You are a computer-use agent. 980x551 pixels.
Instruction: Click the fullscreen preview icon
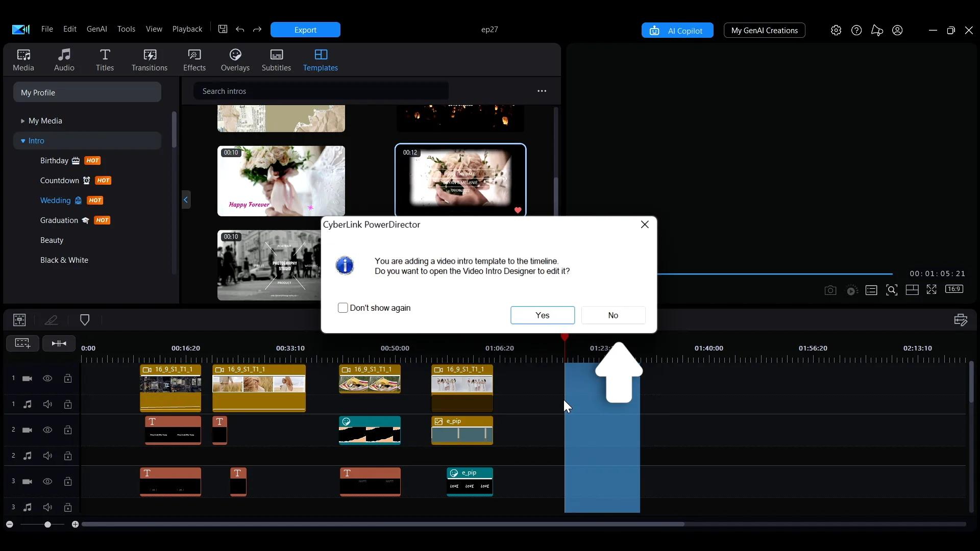(x=932, y=290)
